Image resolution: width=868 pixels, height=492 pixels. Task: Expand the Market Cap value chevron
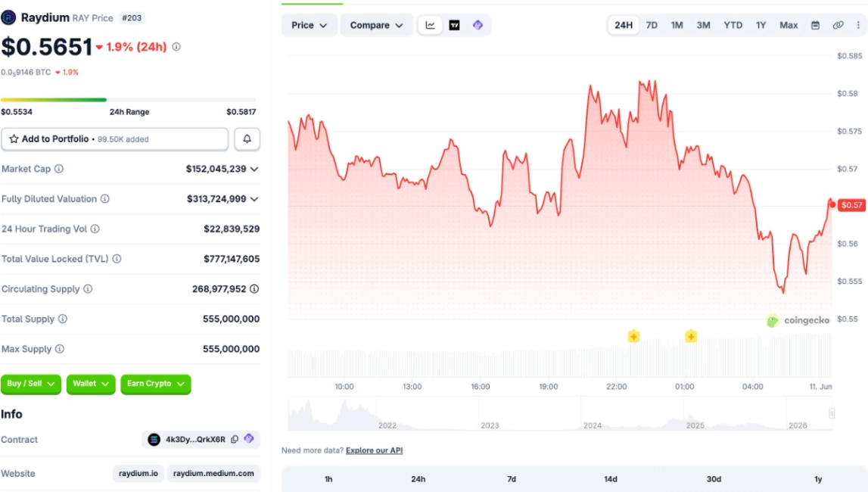pyautogui.click(x=254, y=170)
